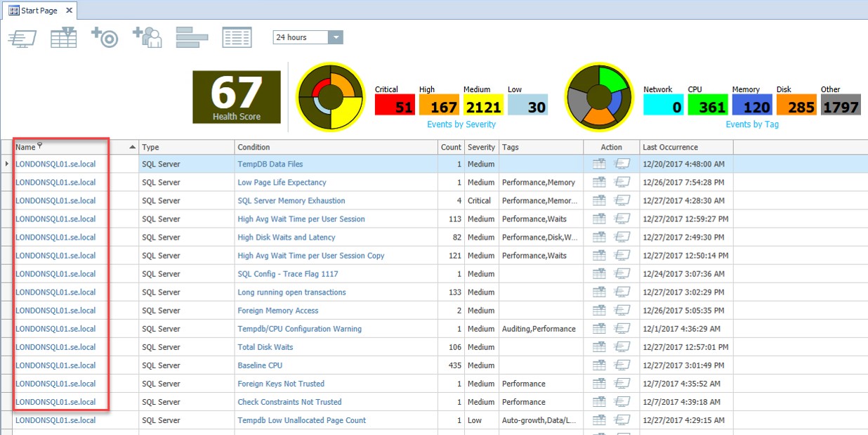
Task: Sort by the Severity column header
Action: click(x=482, y=148)
